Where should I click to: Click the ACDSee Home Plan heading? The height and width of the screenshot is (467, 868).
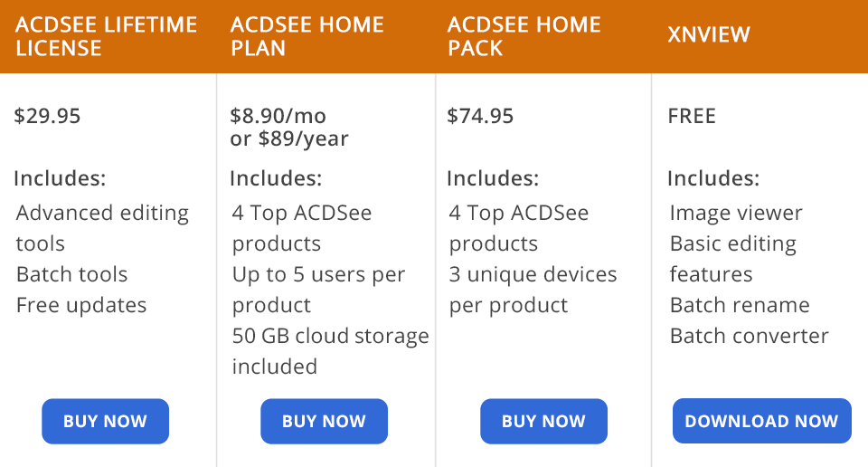click(x=307, y=36)
